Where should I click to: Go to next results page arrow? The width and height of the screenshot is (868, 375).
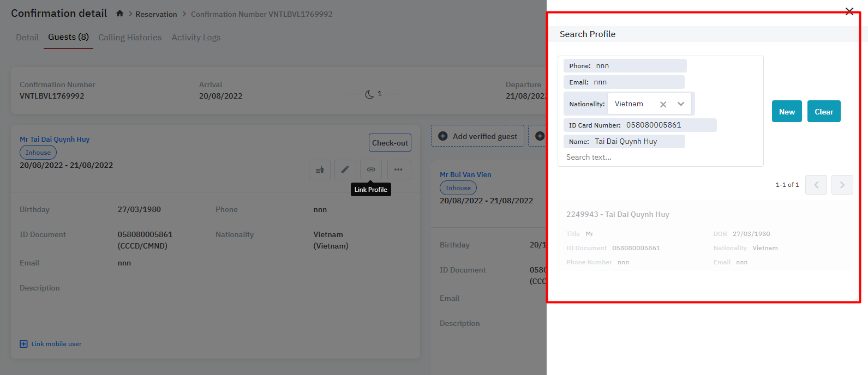click(842, 185)
